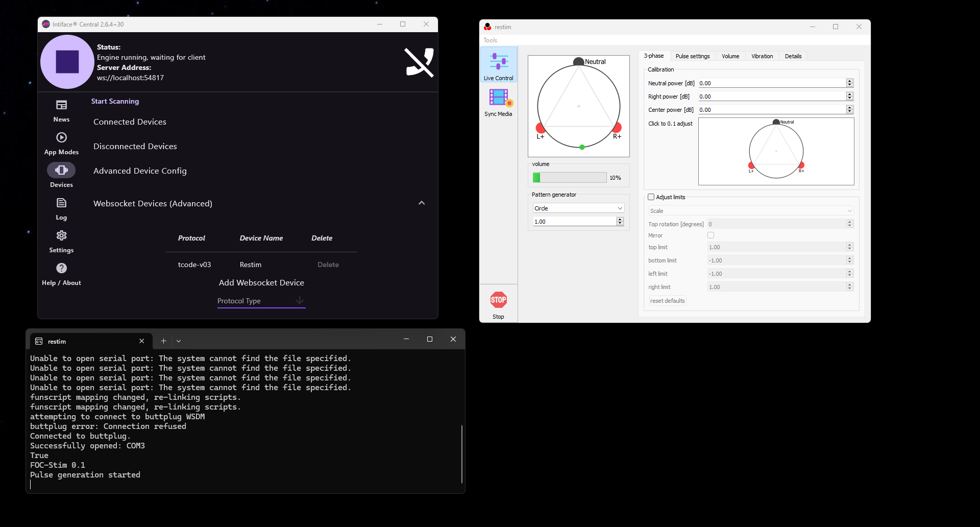
Task: Click the Restim device name cell
Action: 251,265
